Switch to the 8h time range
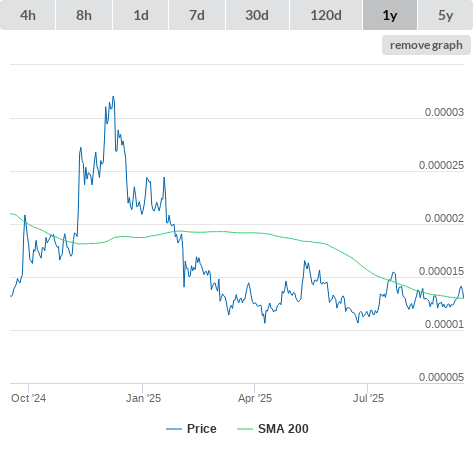The height and width of the screenshot is (455, 474). click(x=84, y=15)
